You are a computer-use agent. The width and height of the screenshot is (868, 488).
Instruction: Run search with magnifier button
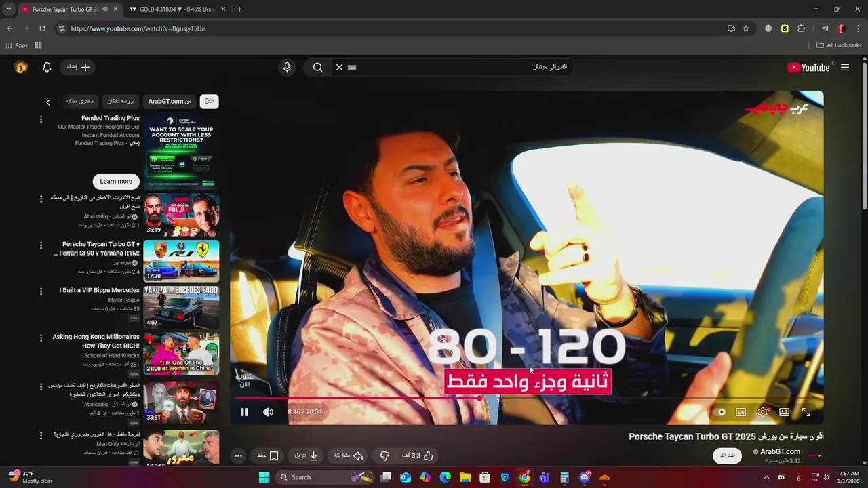click(317, 67)
